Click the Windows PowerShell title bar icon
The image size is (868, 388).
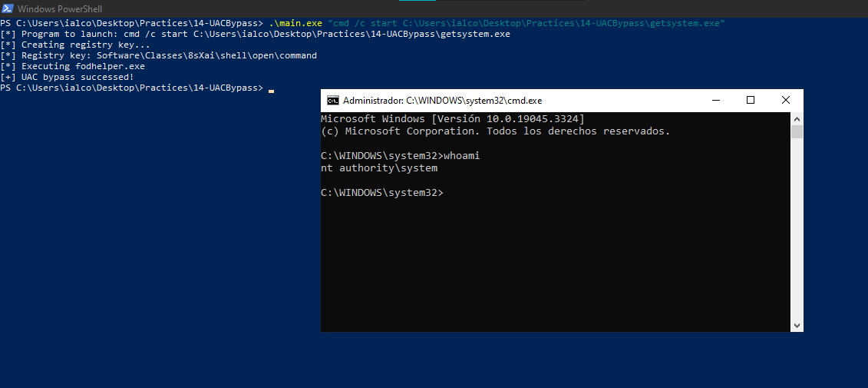coord(7,8)
